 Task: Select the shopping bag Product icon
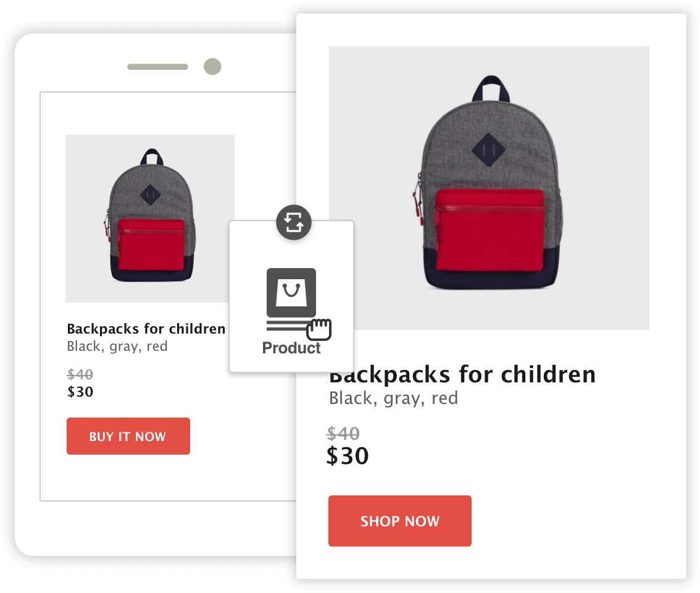tap(291, 293)
